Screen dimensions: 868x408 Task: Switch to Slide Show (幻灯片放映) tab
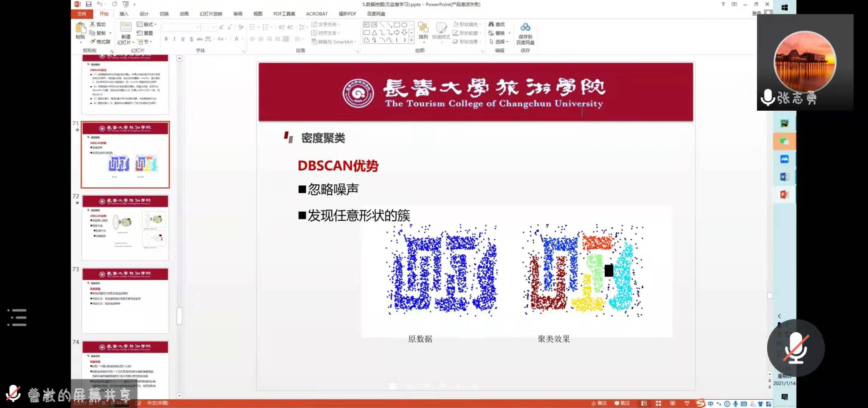coord(211,14)
